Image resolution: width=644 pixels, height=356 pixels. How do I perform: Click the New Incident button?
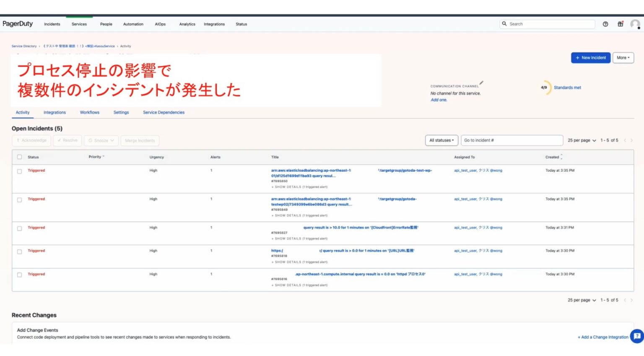click(x=590, y=57)
